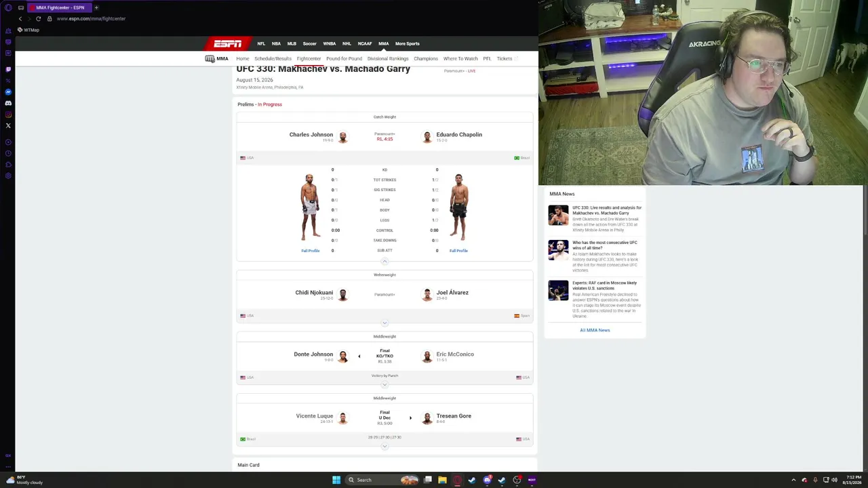The height and width of the screenshot is (488, 868).
Task: Open Divisional Rankings
Action: tap(388, 59)
